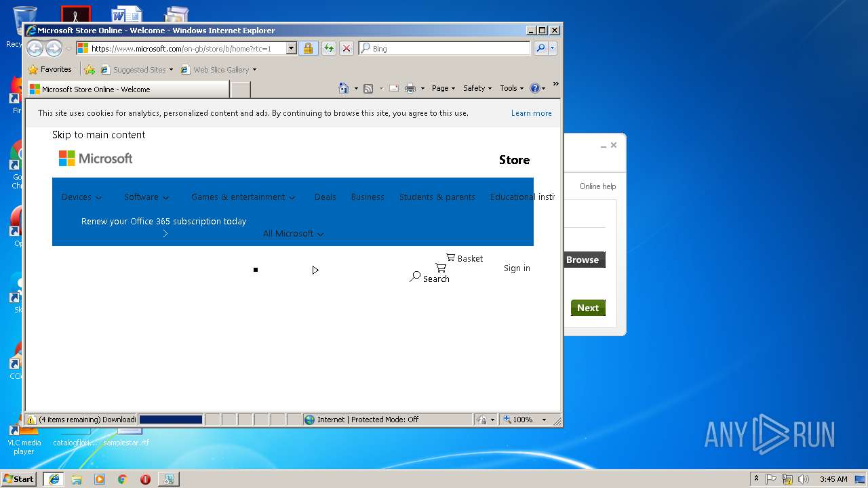
Task: Open the Business page
Action: click(368, 197)
